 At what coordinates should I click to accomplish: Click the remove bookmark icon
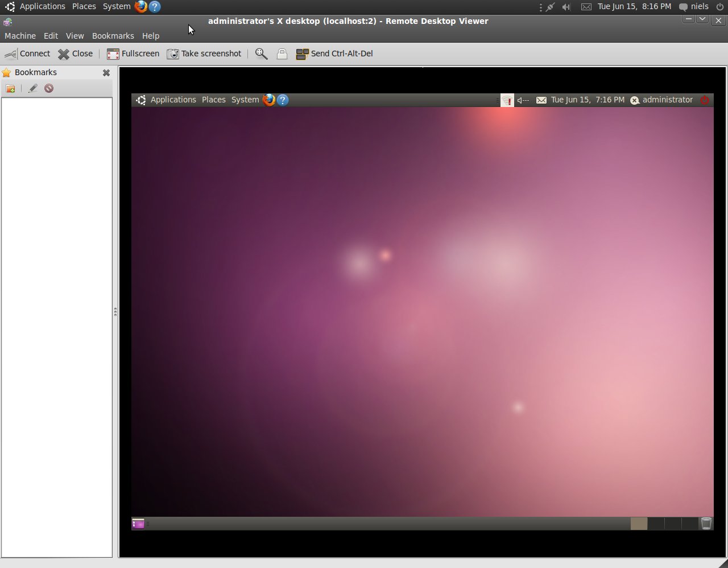(49, 88)
